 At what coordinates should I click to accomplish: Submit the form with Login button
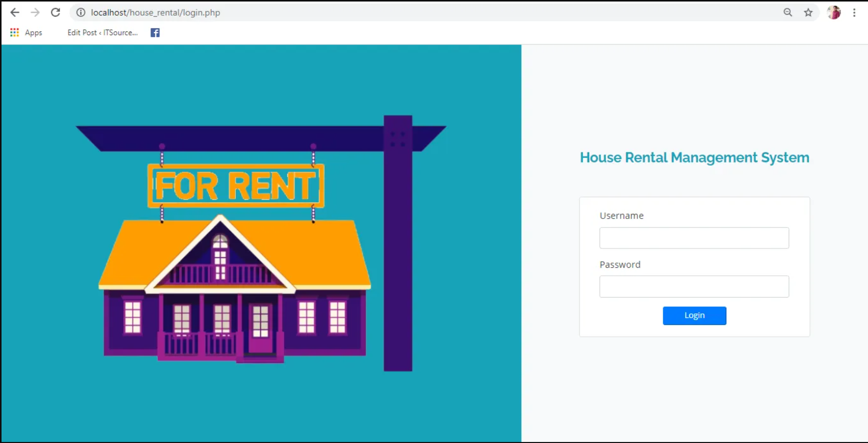tap(694, 315)
